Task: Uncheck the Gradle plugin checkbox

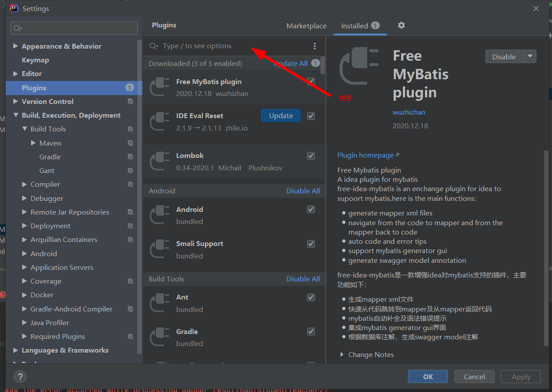Action: pyautogui.click(x=311, y=331)
